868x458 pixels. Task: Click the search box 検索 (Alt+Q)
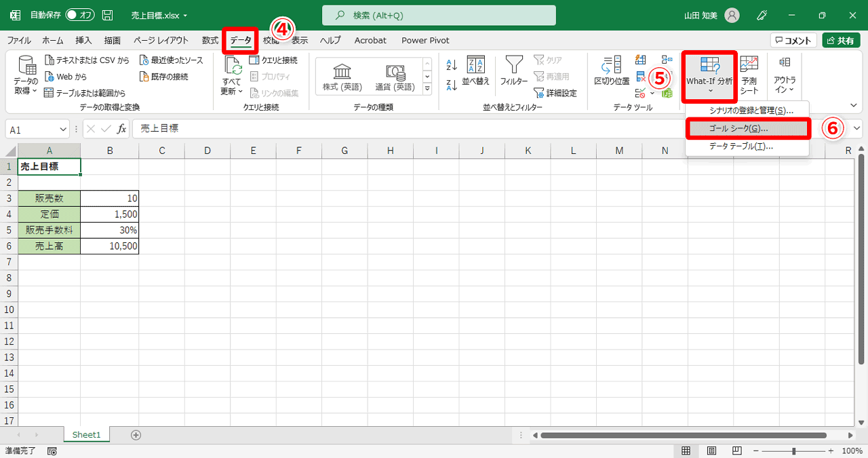click(439, 15)
